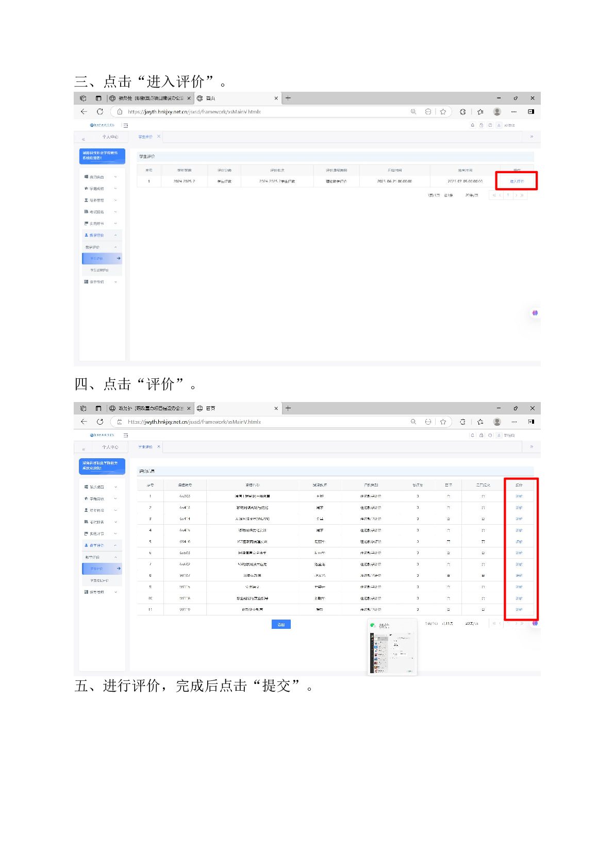Open 评价 link for course row 1

(x=519, y=496)
